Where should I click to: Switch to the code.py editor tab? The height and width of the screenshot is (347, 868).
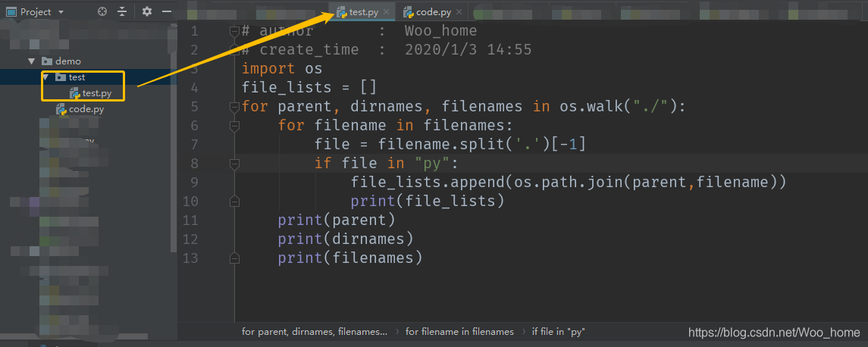tap(434, 11)
